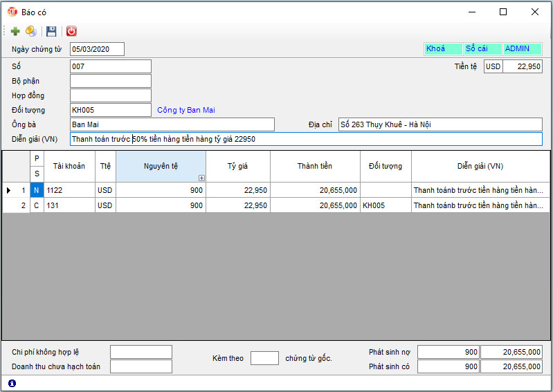Viewport: 553px width, 392px height.
Task: Click the Ngày chứng từ date field
Action: coord(97,49)
